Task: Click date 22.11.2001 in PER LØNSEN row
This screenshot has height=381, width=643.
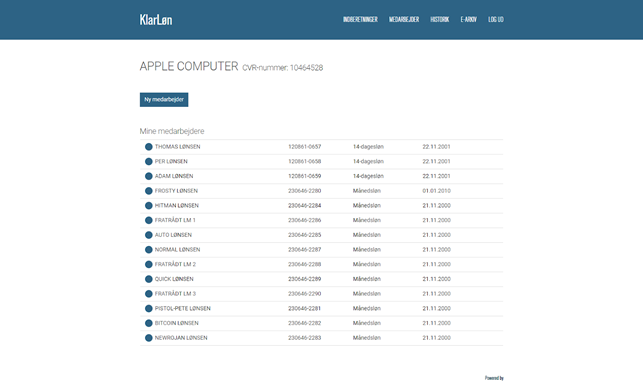Action: [x=436, y=162]
